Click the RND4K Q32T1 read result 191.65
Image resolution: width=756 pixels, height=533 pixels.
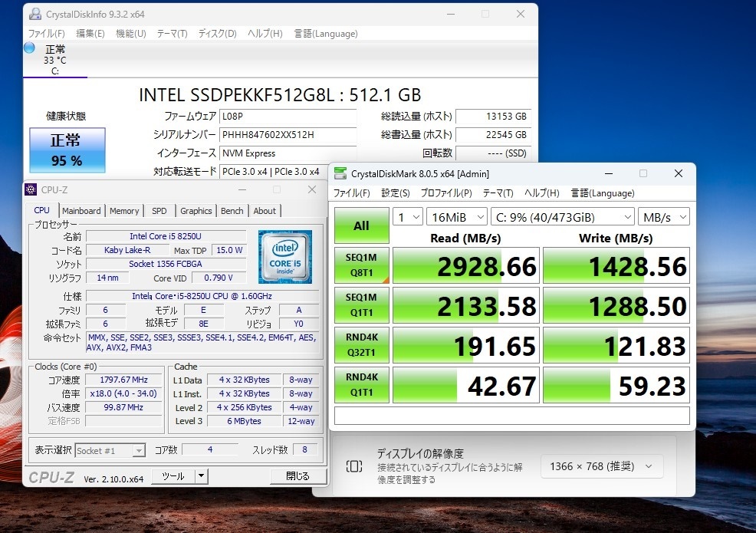click(x=465, y=345)
